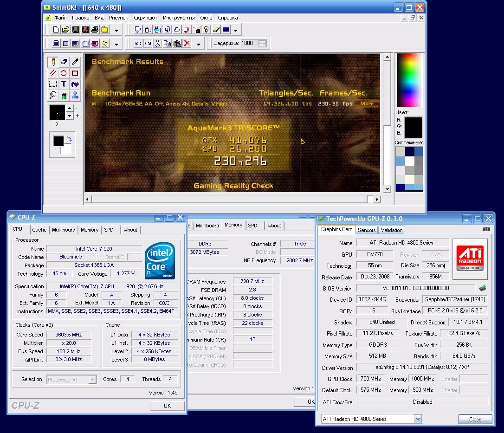Screen dimensions: 504x433
Task: Open the Sensors tab in GPU-Z
Action: pos(367,230)
